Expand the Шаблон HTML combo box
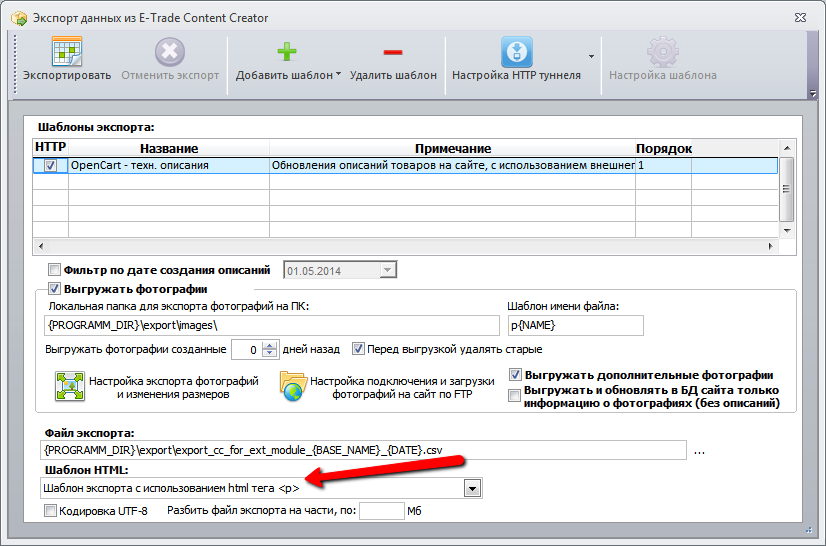This screenshot has width=826, height=546. [x=473, y=489]
